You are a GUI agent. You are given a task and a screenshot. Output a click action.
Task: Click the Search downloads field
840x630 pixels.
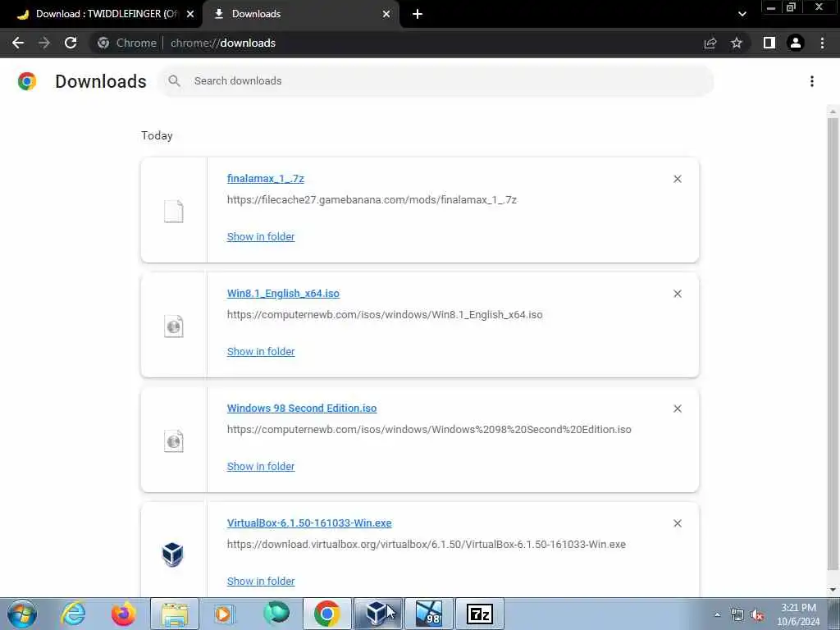[436, 81]
